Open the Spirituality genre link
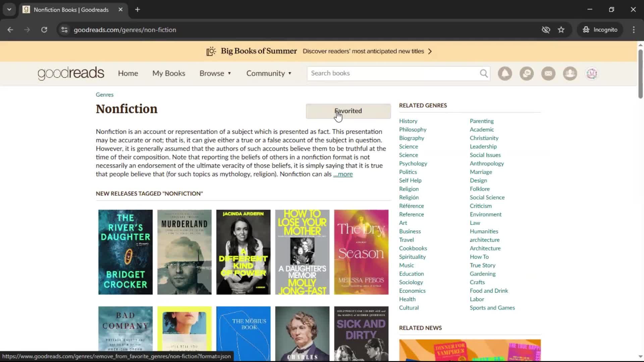 tap(412, 257)
